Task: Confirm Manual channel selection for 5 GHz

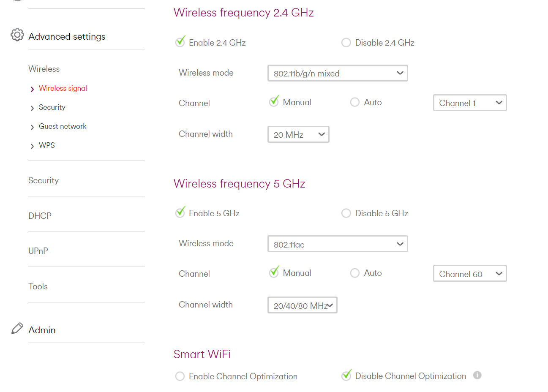Action: [x=274, y=272]
